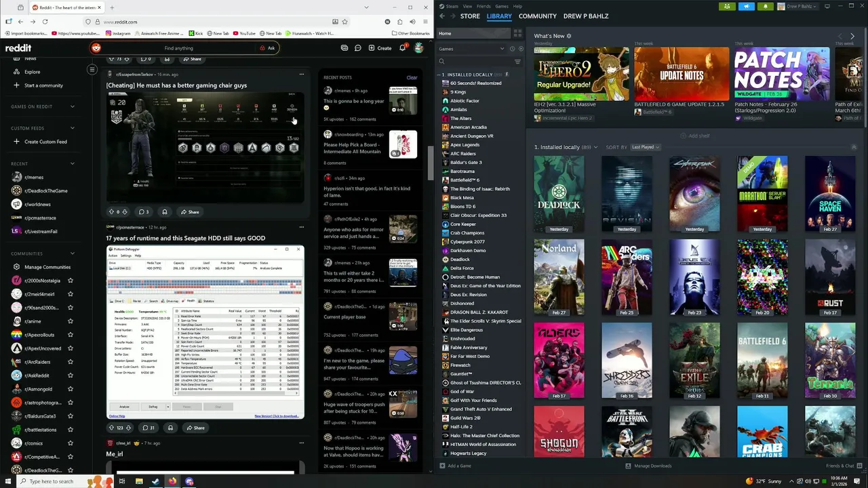Reload the page in Firefox

45,22
